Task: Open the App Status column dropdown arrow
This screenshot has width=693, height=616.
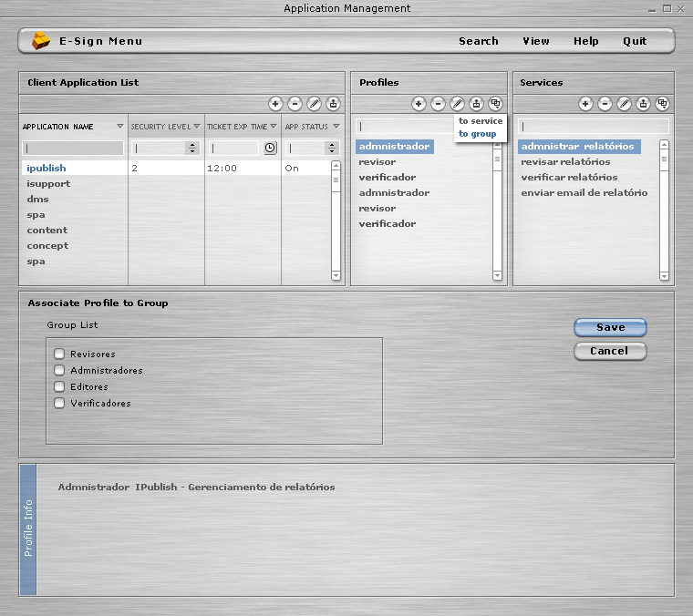Action: point(336,127)
